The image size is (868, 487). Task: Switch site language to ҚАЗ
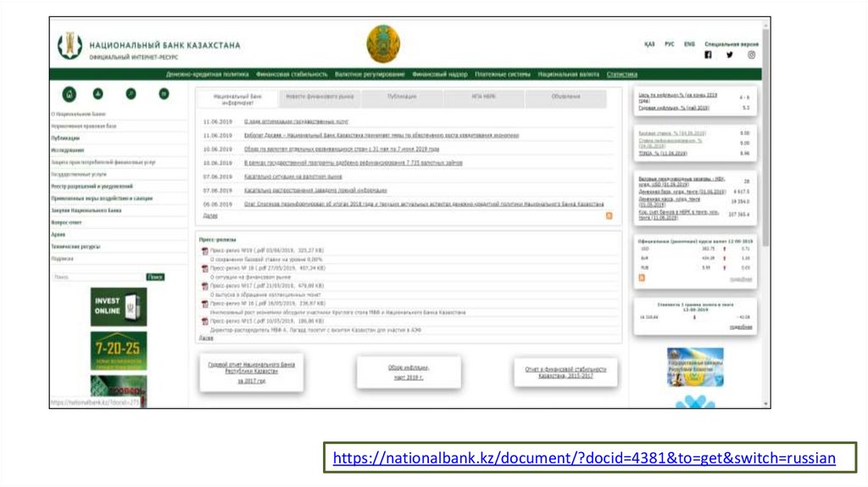click(649, 44)
